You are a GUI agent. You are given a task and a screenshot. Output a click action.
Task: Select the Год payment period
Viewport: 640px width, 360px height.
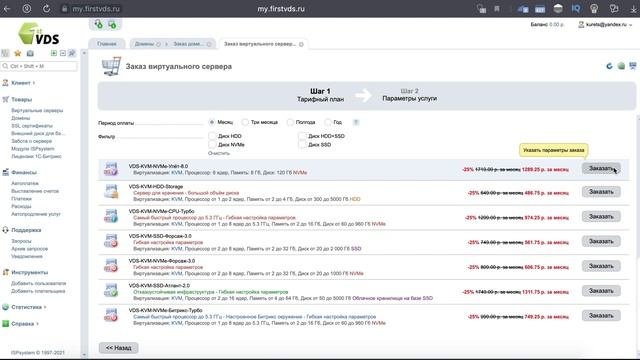pyautogui.click(x=328, y=122)
